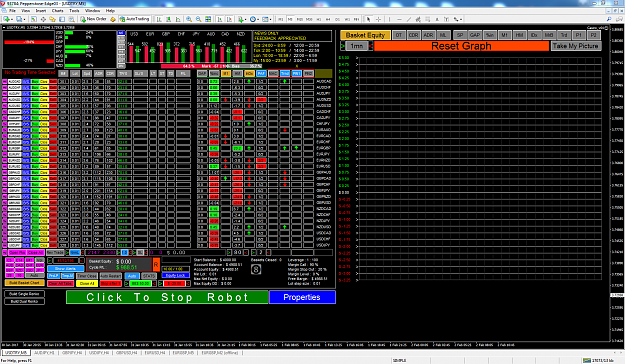The width and height of the screenshot is (625, 364).
Task: Click the Navigator star folder icon
Action: pos(52,19)
